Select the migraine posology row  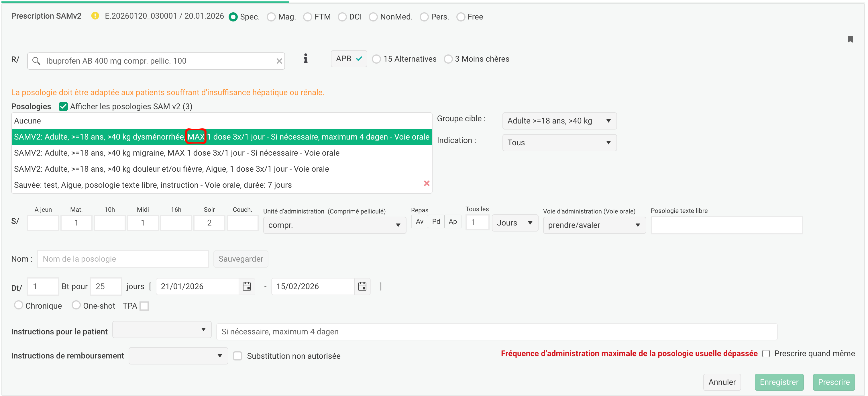coord(176,153)
